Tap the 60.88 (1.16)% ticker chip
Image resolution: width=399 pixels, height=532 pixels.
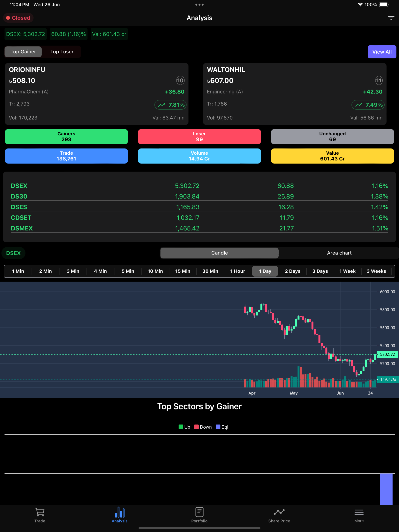pyautogui.click(x=69, y=34)
